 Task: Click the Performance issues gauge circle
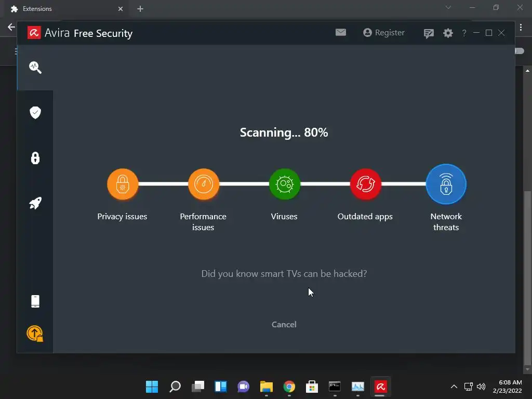coord(204,184)
